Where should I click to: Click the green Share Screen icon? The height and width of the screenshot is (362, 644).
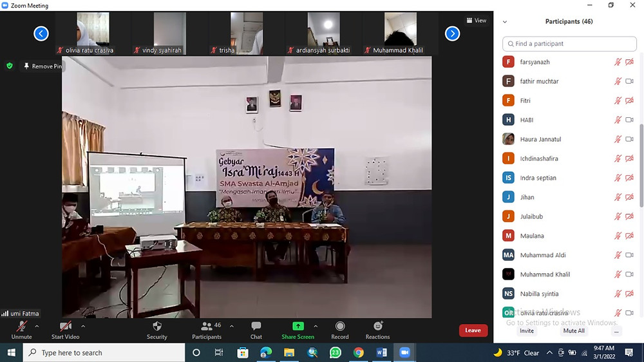[x=298, y=327]
